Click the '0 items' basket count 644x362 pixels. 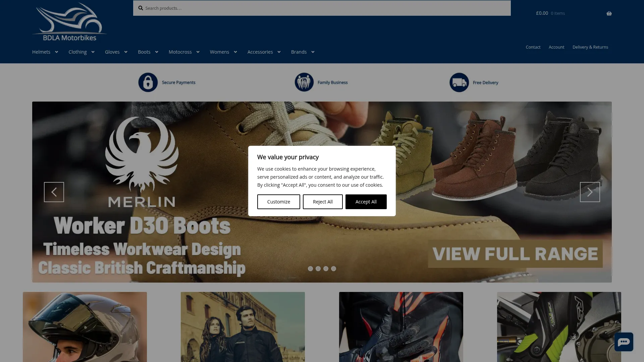(558, 13)
